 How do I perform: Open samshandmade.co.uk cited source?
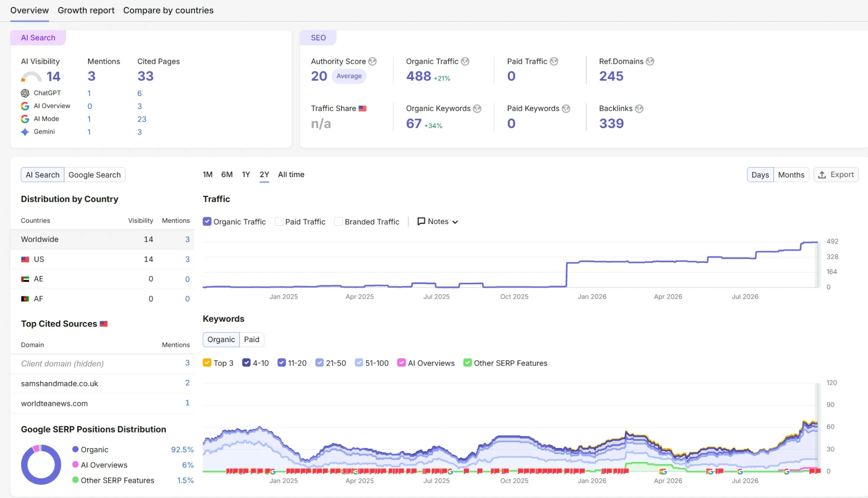click(59, 384)
